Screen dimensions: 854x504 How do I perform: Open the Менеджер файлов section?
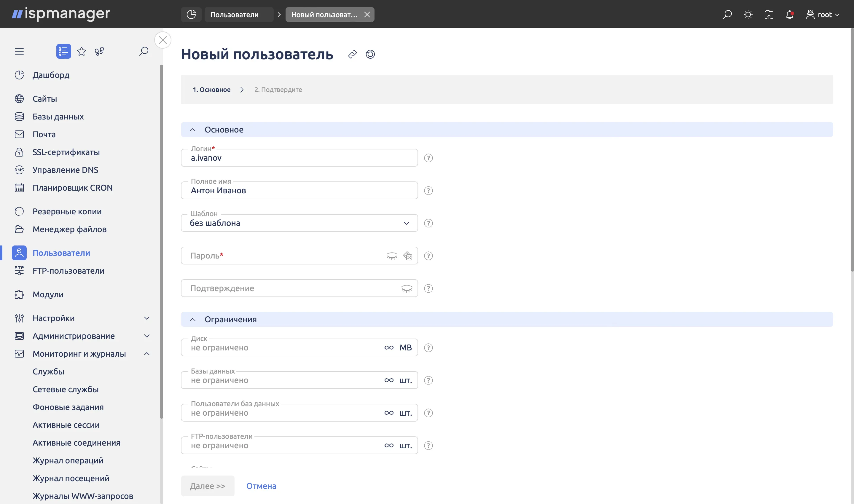[69, 229]
